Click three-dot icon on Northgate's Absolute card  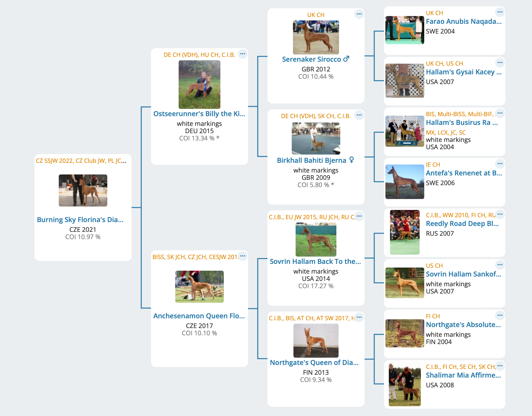pyautogui.click(x=500, y=315)
